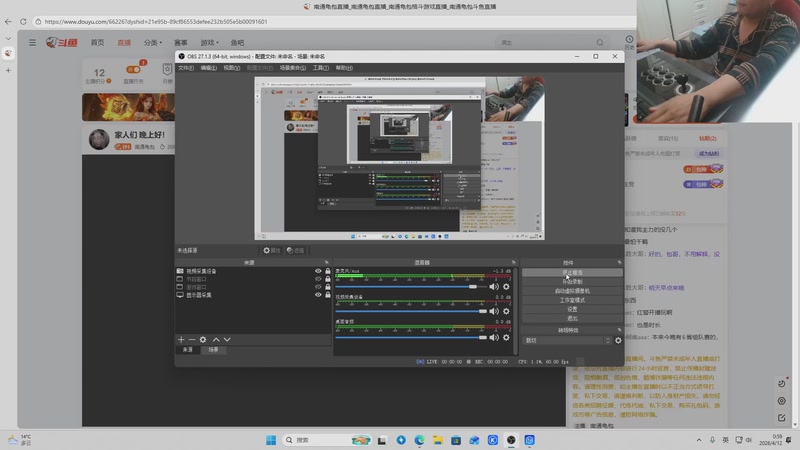The image size is (800, 450).
Task: Move selected source down with arrow
Action: (227, 339)
